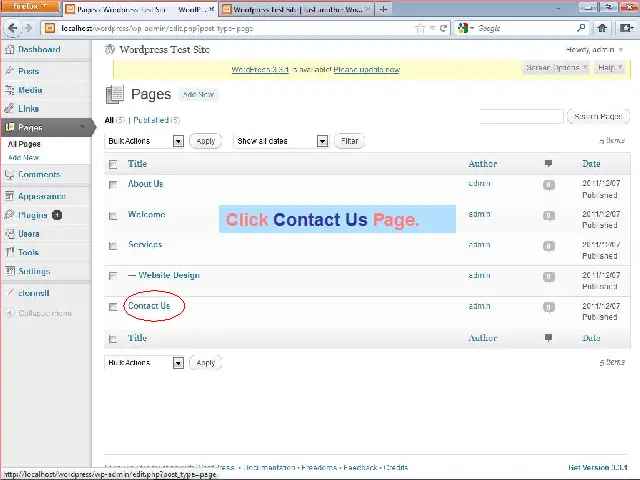Click the Plugins plug icon
Viewport: 640px width, 480px height.
coord(9,215)
